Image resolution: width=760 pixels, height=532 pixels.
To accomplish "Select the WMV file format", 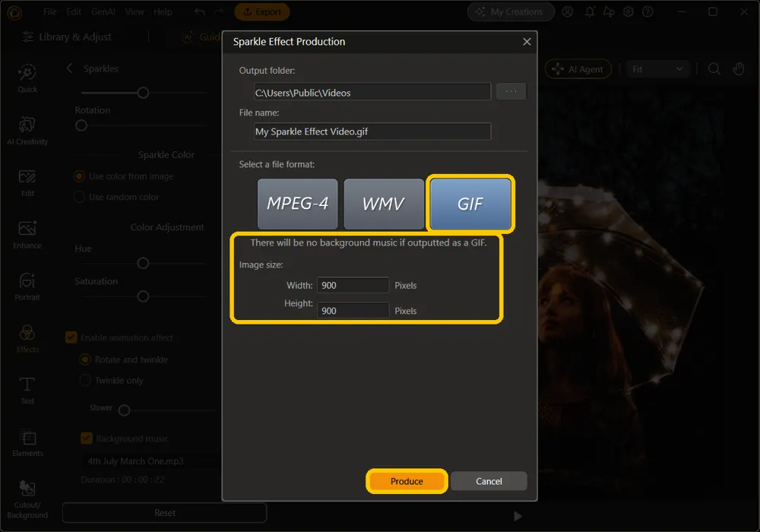I will click(x=384, y=204).
